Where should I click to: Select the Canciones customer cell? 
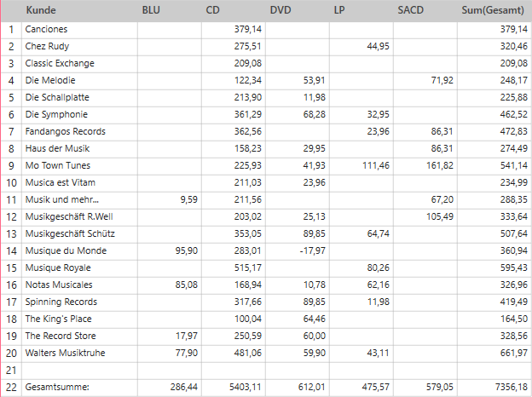pos(47,29)
